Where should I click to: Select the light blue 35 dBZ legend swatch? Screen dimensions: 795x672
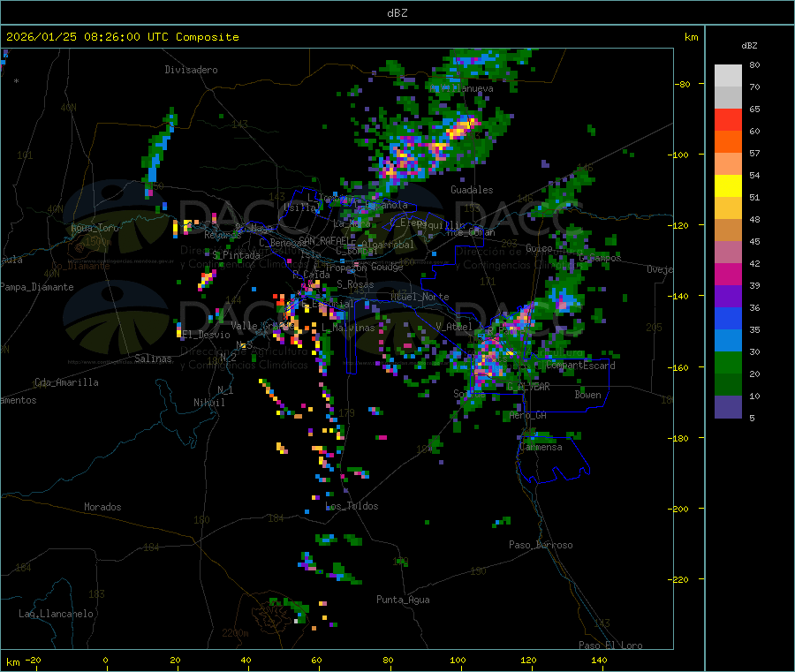click(728, 341)
